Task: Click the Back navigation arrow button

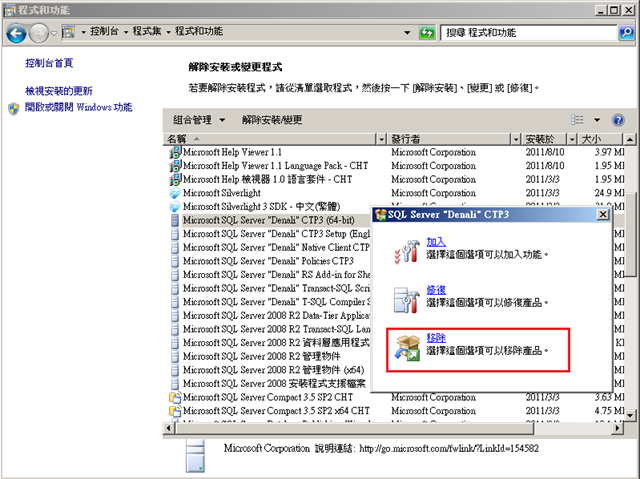Action: (x=16, y=33)
